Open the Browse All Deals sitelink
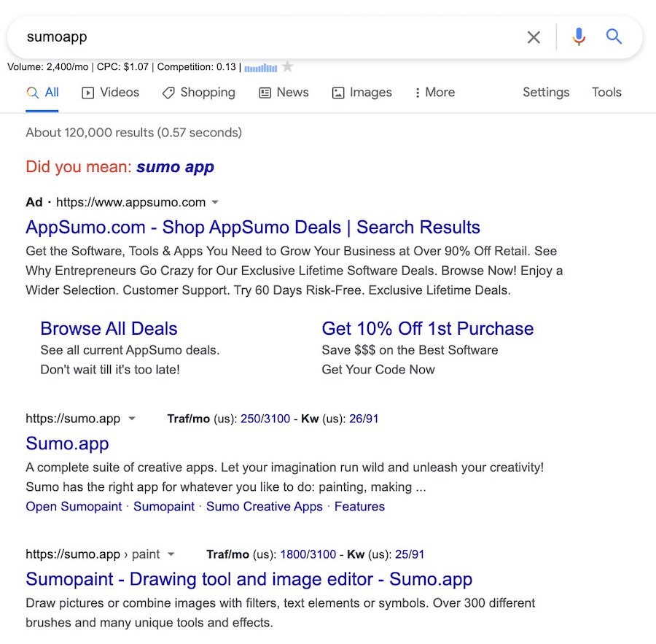Screen dimensions: 656x644 pyautogui.click(x=109, y=329)
